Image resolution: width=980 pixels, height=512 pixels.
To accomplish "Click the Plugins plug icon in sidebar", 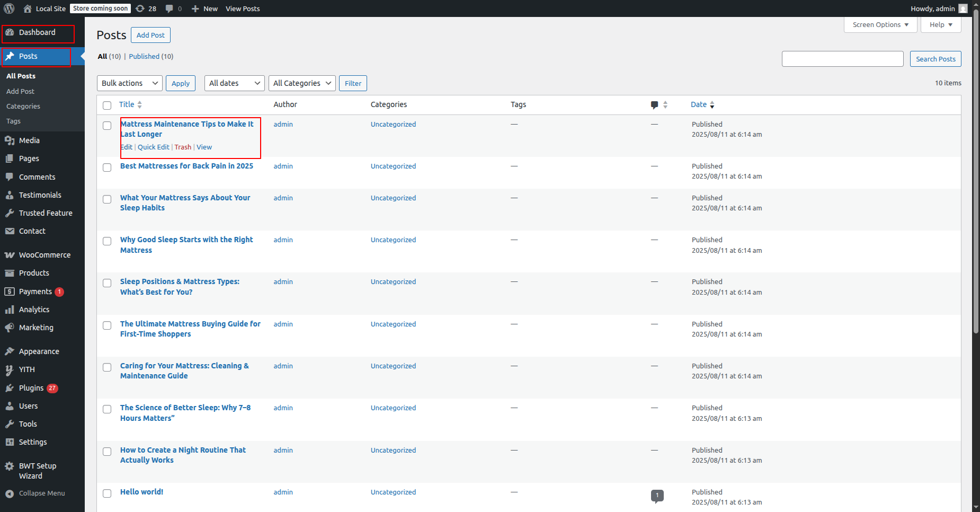I will [x=10, y=388].
